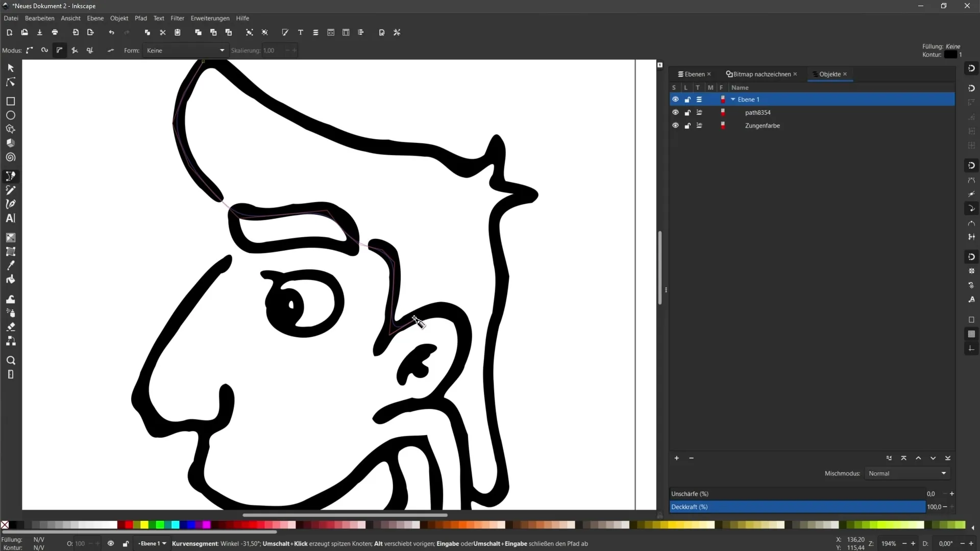Select the Node edit tool
The width and height of the screenshot is (980, 551).
10,81
